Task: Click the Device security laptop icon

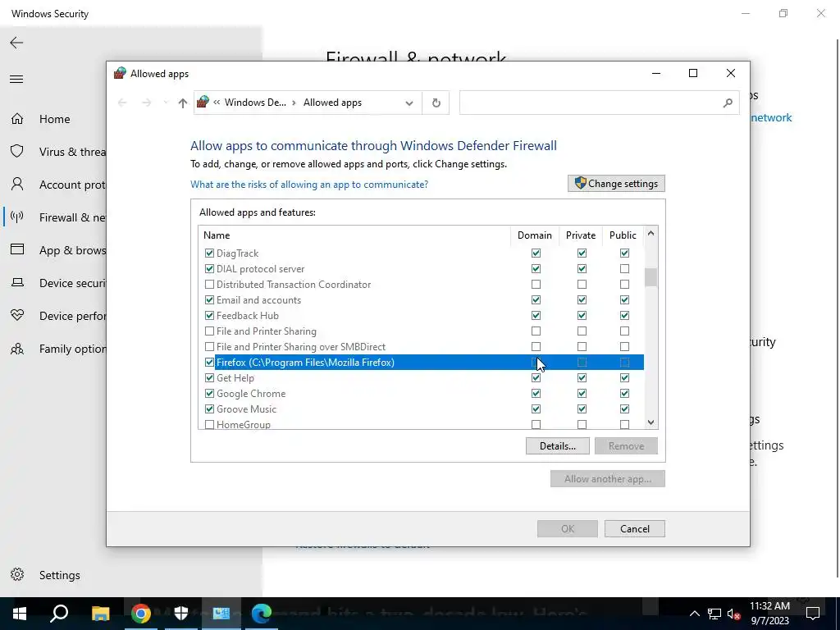Action: (17, 282)
